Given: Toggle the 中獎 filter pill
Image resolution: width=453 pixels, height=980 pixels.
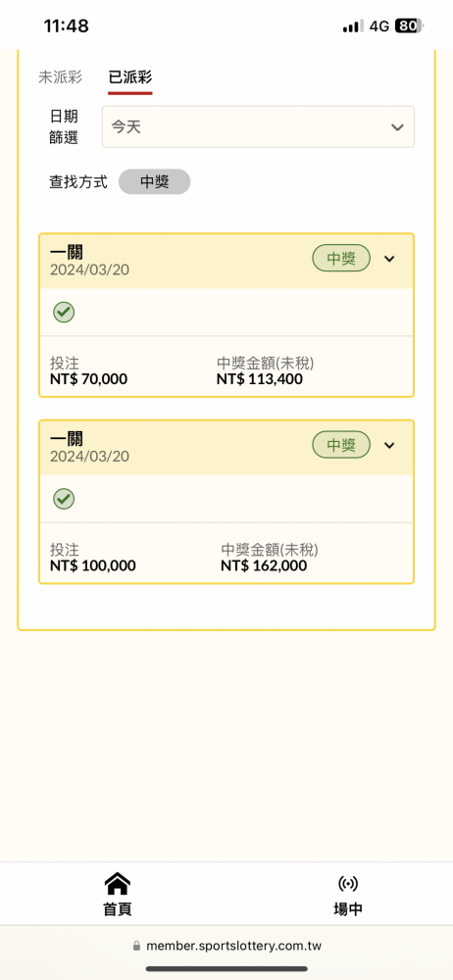Looking at the screenshot, I should (x=155, y=181).
